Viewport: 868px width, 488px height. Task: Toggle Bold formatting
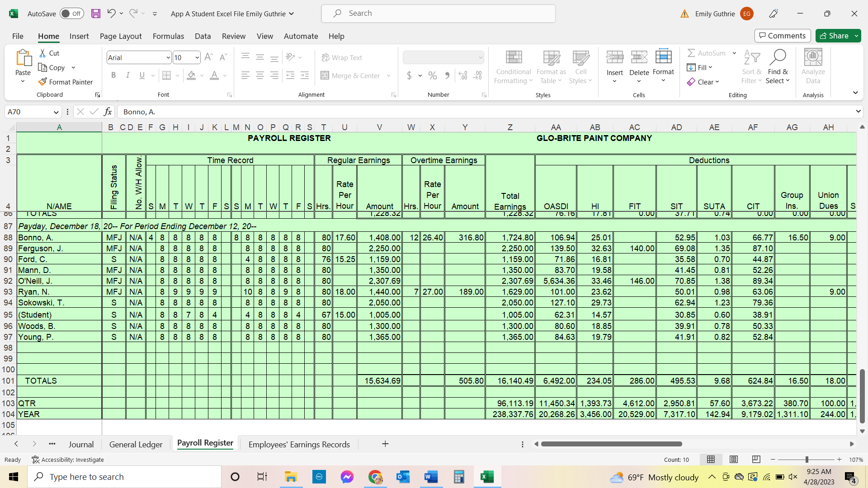tap(113, 75)
